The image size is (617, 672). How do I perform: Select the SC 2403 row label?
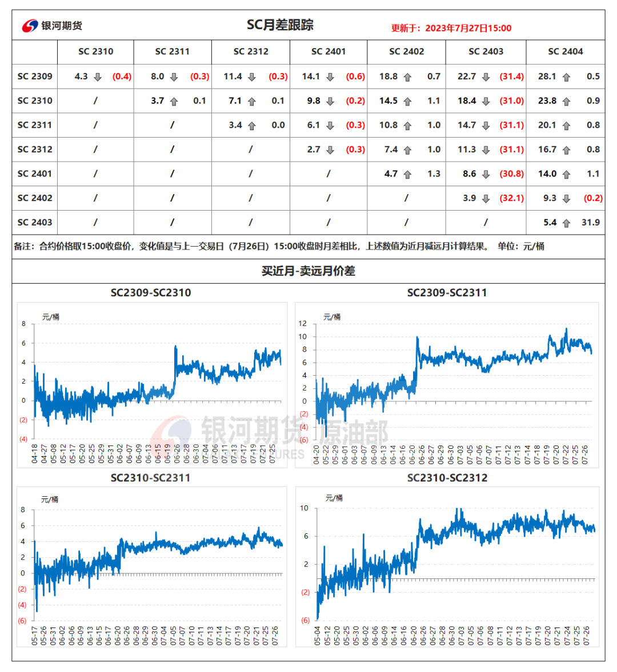click(x=35, y=223)
